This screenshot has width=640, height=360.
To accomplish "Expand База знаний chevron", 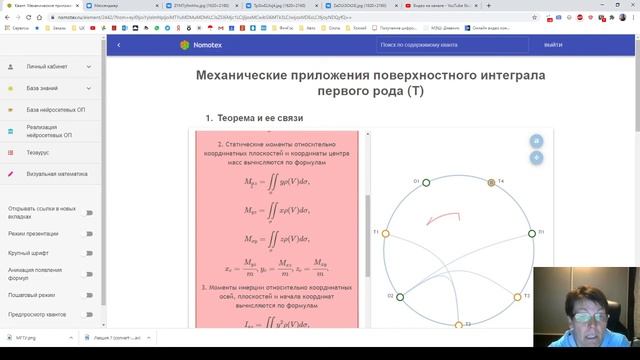I will (89, 88).
